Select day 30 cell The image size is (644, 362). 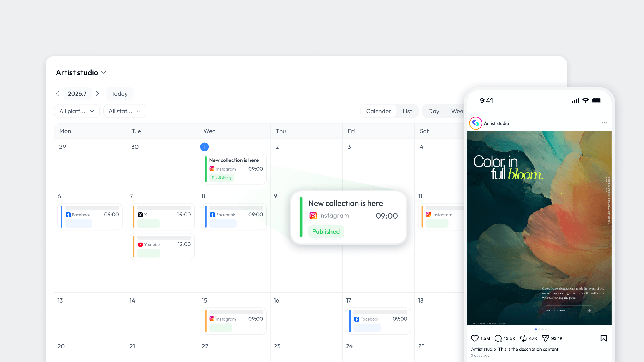(x=162, y=163)
